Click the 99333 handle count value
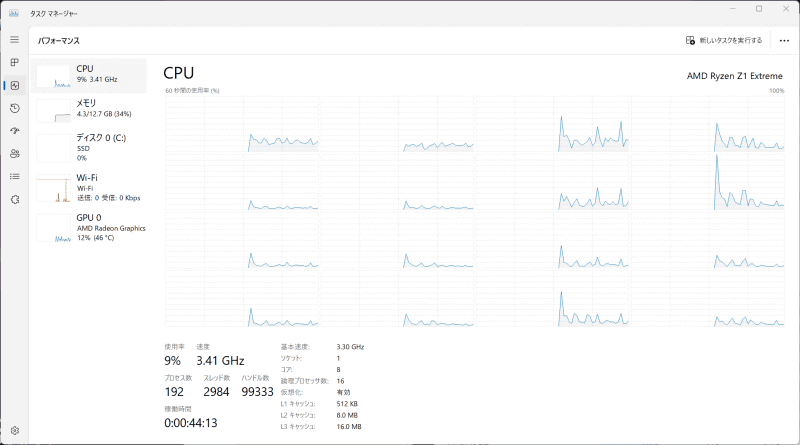 pos(258,392)
